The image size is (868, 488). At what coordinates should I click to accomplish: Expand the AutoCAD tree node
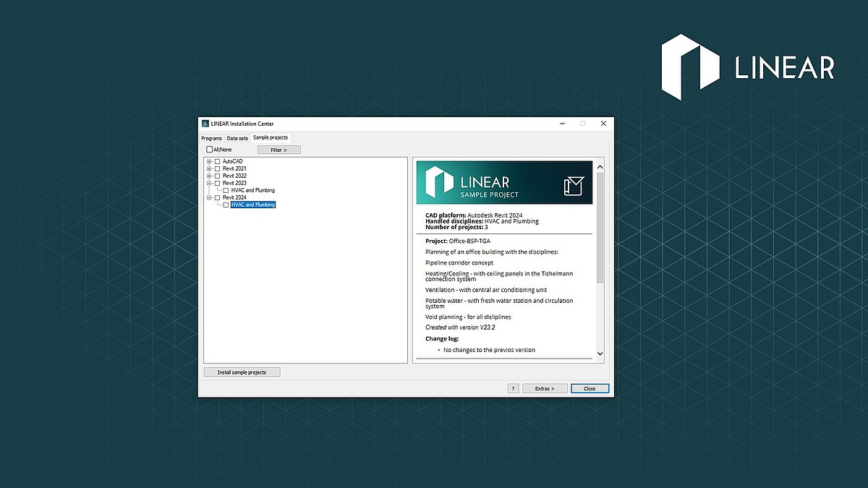click(209, 161)
